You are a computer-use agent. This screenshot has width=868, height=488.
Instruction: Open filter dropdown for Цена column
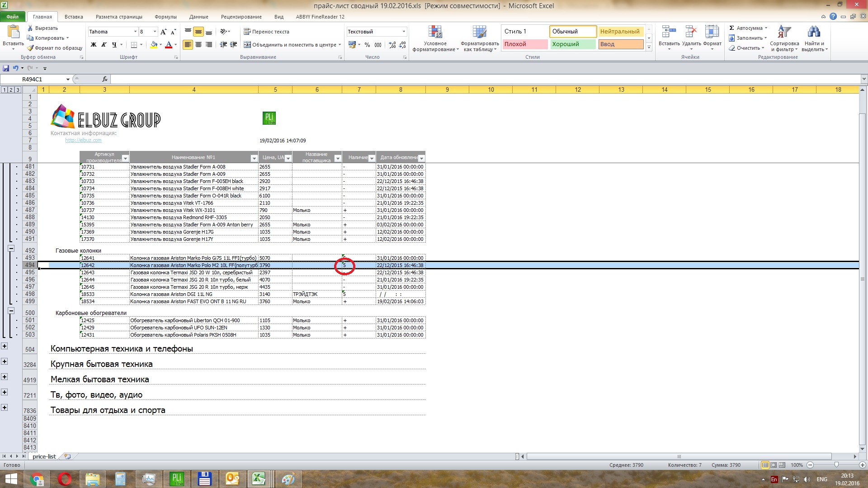tap(288, 158)
